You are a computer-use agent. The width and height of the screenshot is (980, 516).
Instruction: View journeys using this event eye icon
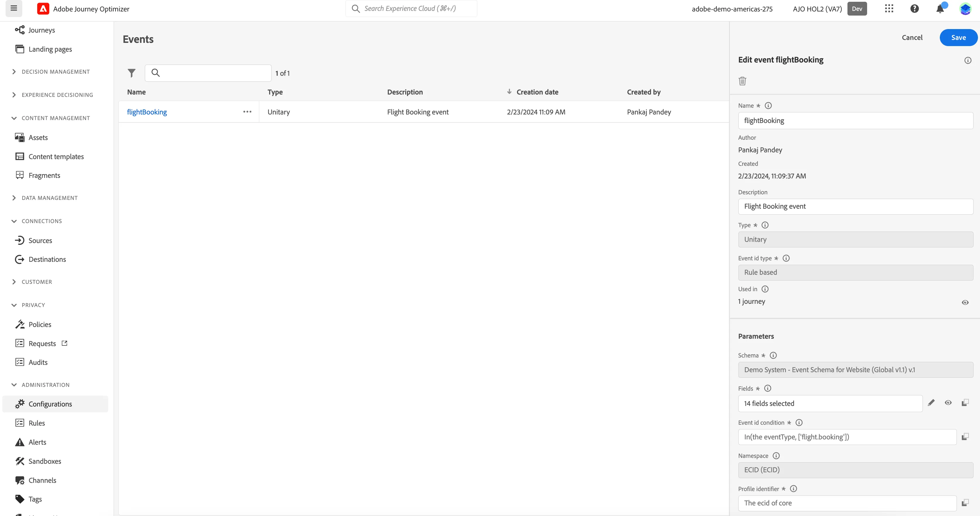click(965, 302)
